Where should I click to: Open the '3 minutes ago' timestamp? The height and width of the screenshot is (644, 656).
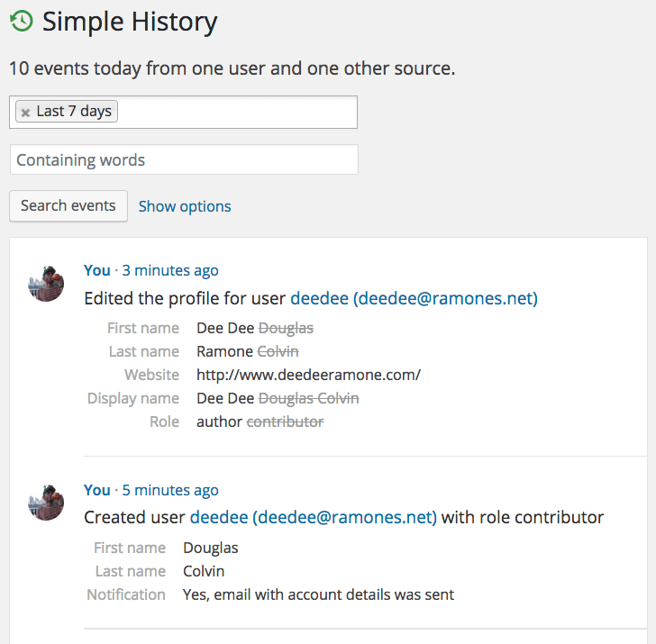coord(170,270)
